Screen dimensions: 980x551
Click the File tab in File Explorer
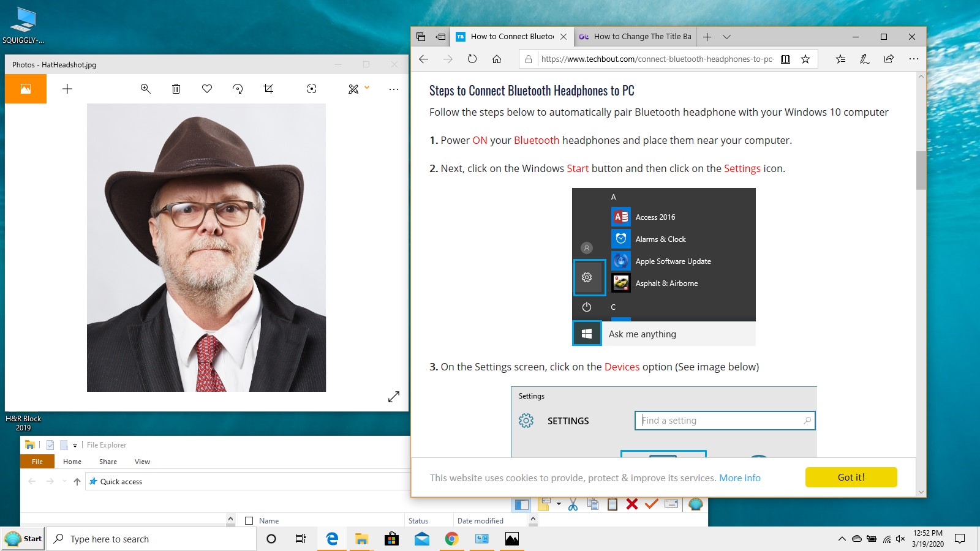(x=37, y=462)
